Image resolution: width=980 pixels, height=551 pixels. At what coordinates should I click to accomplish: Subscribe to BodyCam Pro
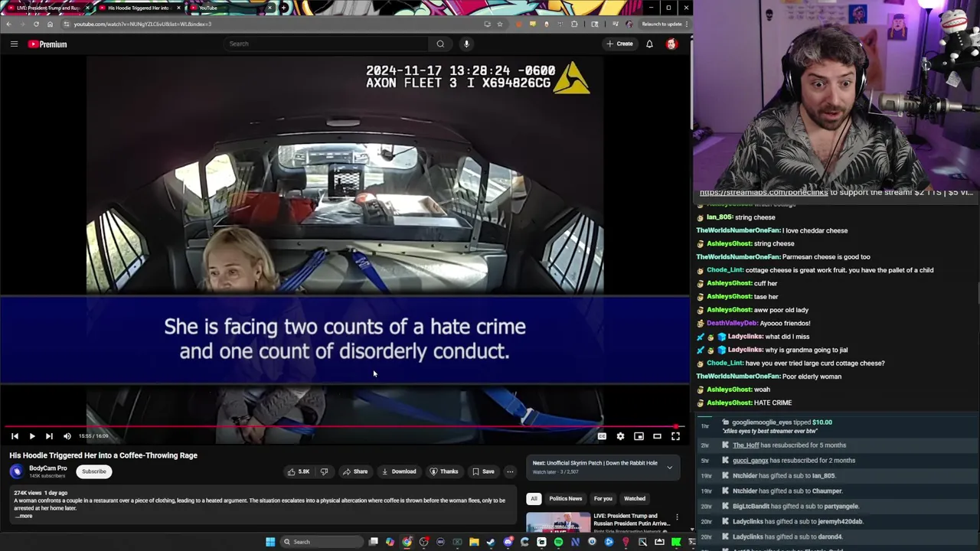tap(94, 471)
